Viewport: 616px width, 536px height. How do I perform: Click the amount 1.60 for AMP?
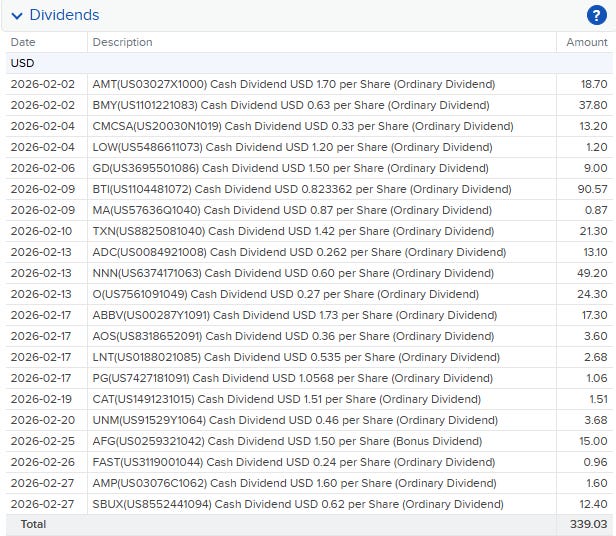click(597, 483)
